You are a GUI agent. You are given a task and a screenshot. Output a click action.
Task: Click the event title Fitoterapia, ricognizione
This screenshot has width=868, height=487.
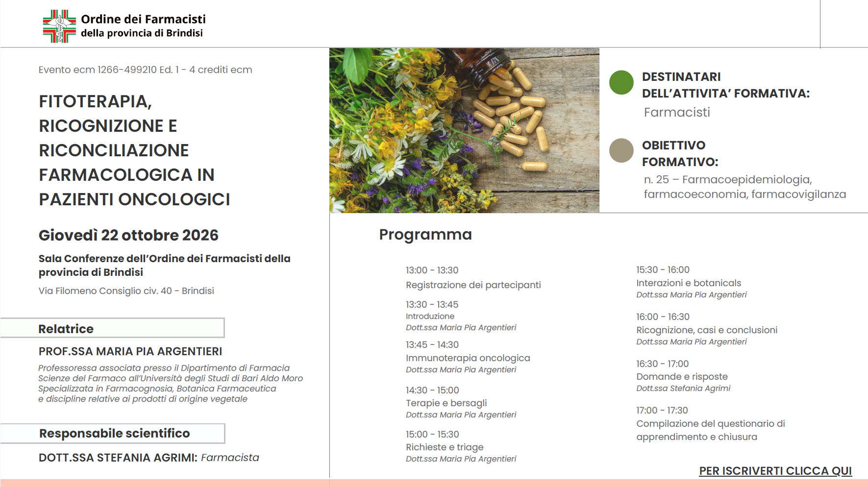[x=135, y=150]
